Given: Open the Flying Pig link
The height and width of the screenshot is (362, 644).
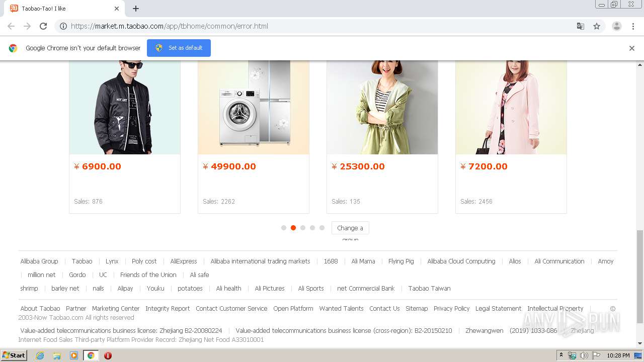Looking at the screenshot, I should tap(401, 261).
